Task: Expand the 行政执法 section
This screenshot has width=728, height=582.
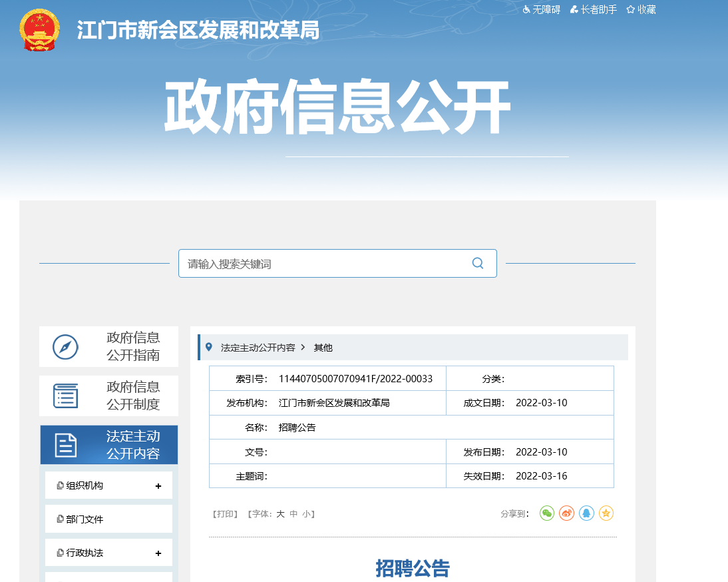Action: pyautogui.click(x=158, y=553)
